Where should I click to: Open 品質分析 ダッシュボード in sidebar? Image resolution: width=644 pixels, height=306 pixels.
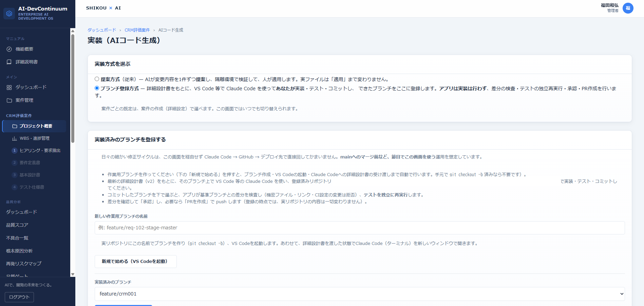(x=22, y=212)
